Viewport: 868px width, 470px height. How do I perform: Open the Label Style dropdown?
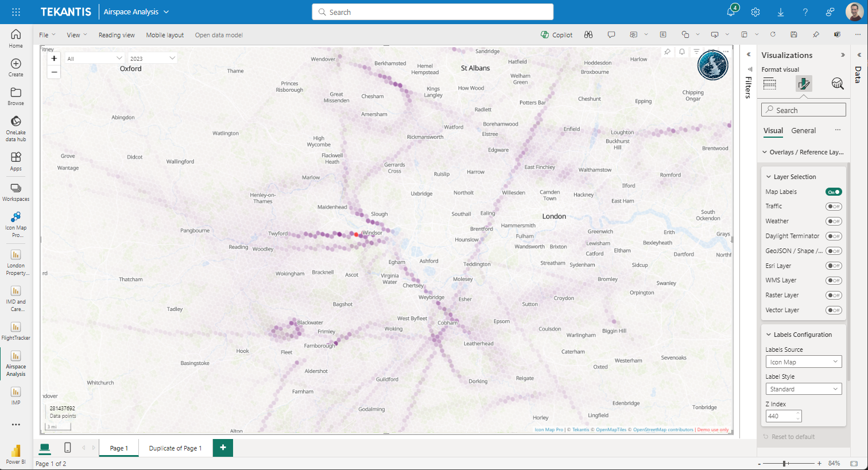pyautogui.click(x=803, y=389)
